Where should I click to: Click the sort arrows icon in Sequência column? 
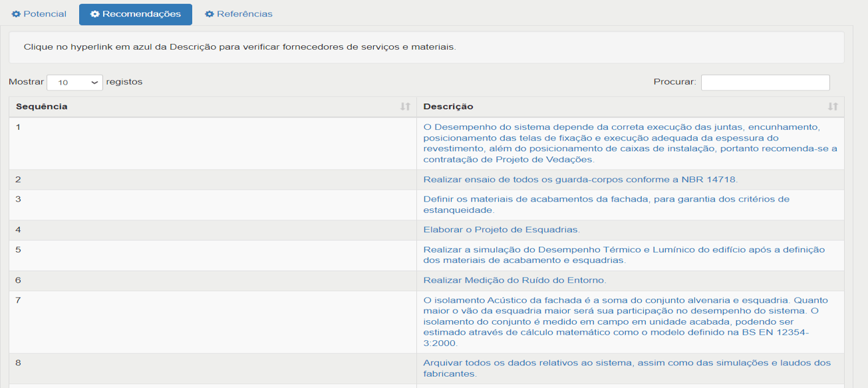(x=405, y=106)
